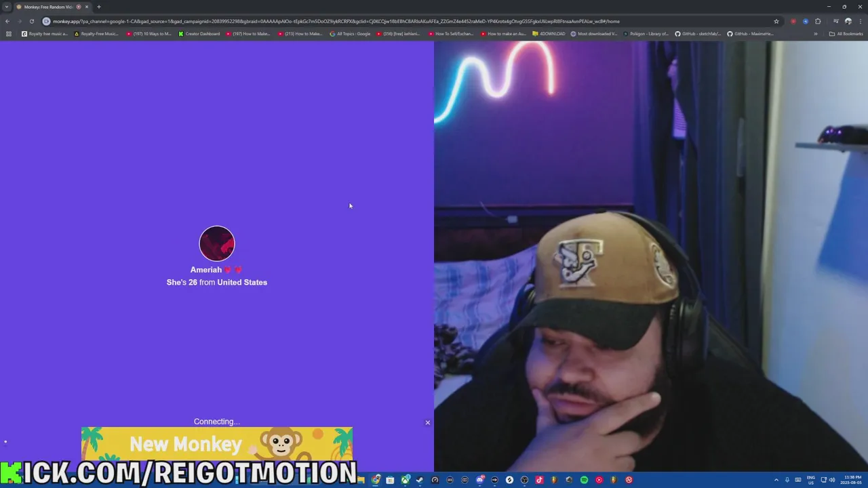Open the volume control tray icon

tap(832, 480)
